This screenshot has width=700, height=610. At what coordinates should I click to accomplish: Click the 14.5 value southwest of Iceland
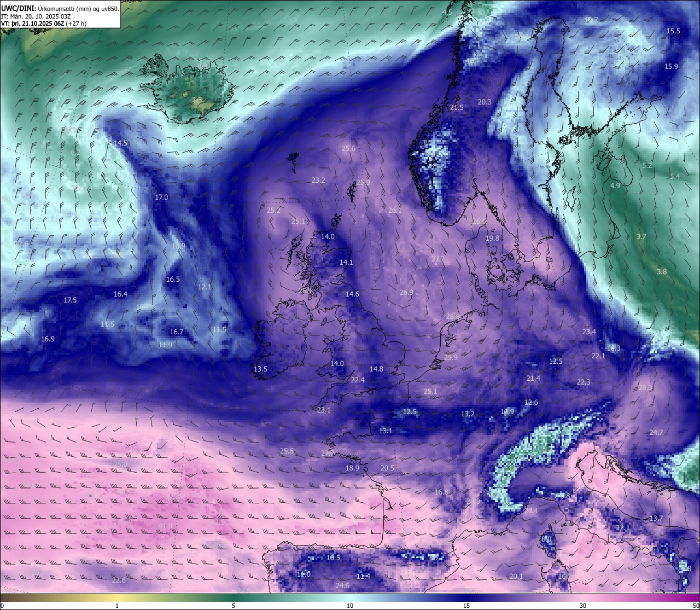120,143
